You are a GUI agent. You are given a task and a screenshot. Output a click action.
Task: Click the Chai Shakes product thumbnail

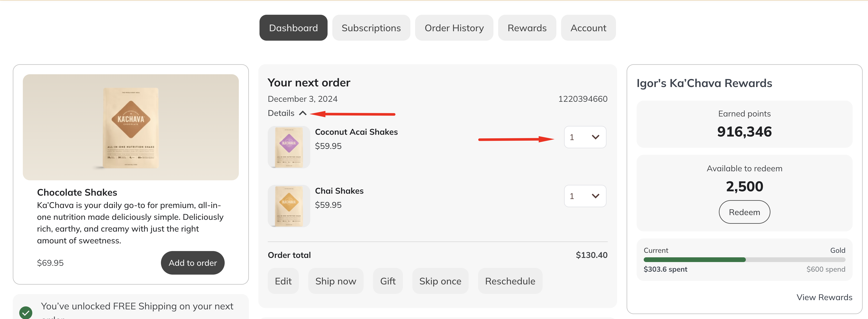(289, 206)
